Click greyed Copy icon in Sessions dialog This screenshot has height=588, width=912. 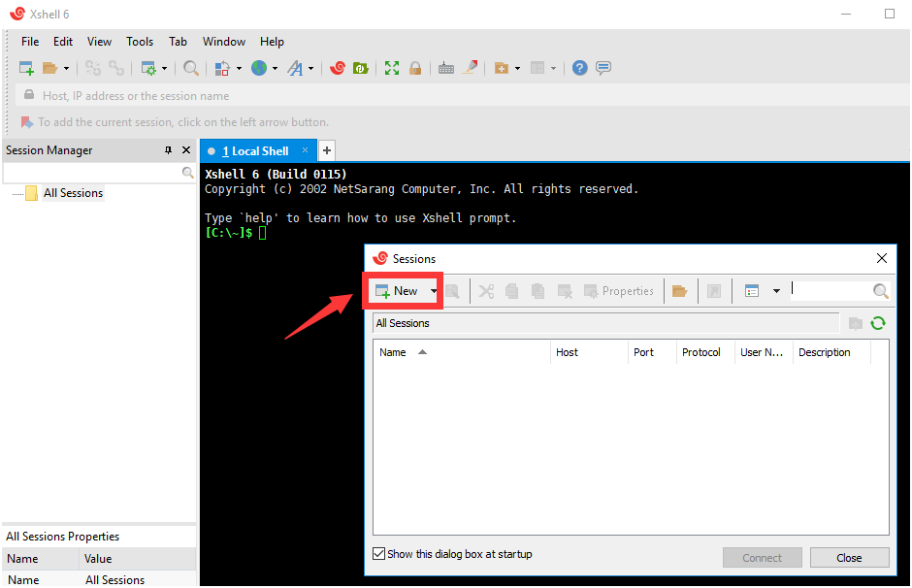coord(512,291)
